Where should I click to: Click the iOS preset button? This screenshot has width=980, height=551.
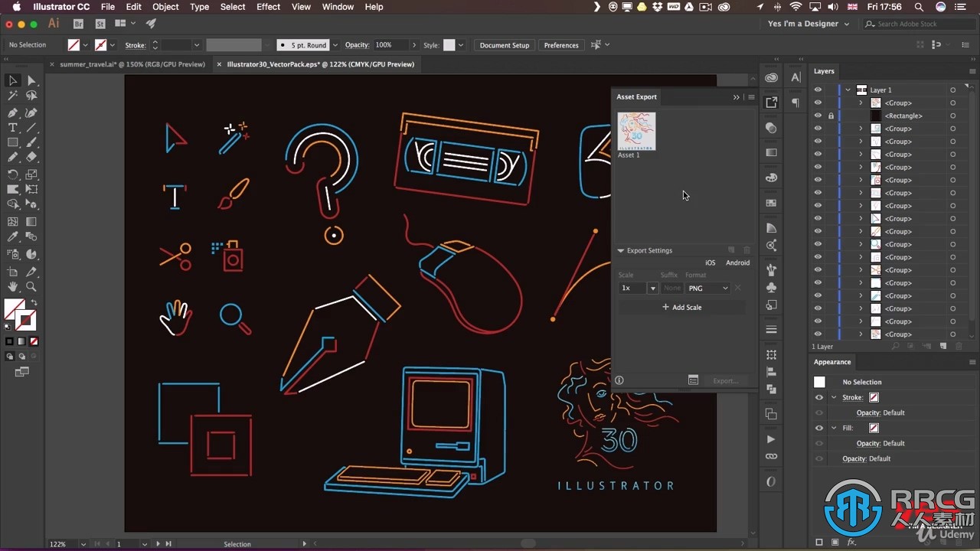point(710,262)
